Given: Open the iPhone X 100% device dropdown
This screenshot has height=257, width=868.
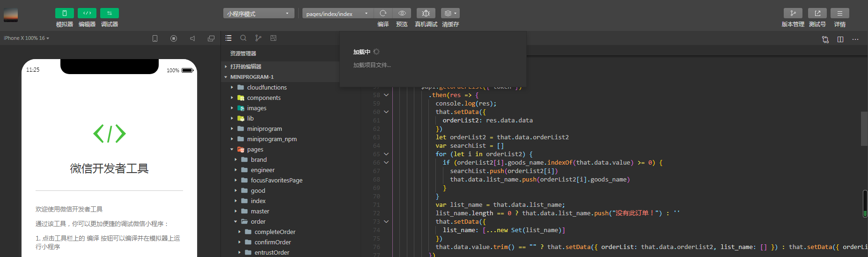Looking at the screenshot, I should pyautogui.click(x=26, y=38).
